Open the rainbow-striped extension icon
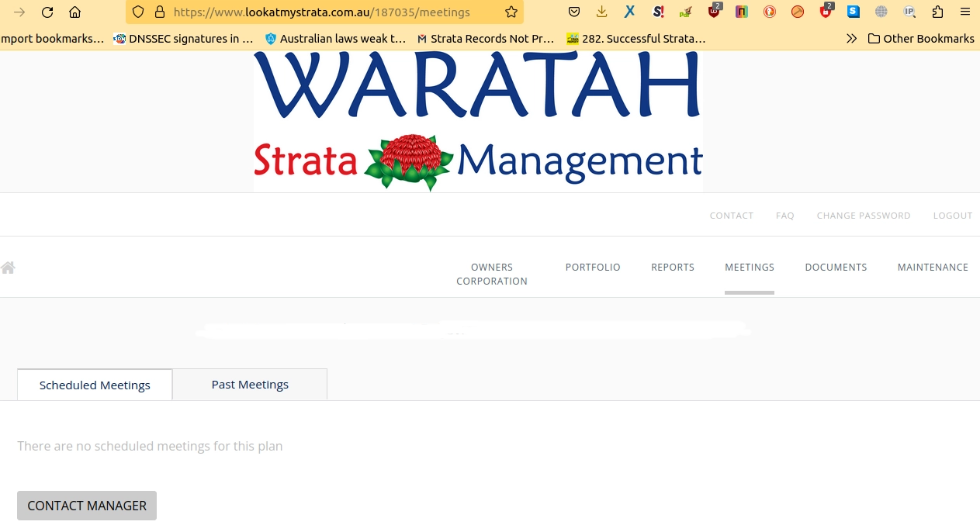 [742, 12]
